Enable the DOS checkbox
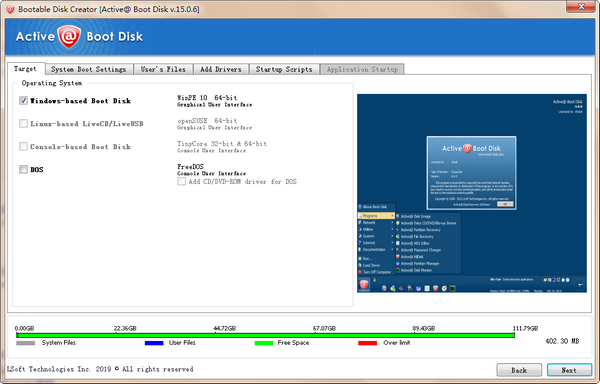Screen dimensions: 600x384 [23, 169]
